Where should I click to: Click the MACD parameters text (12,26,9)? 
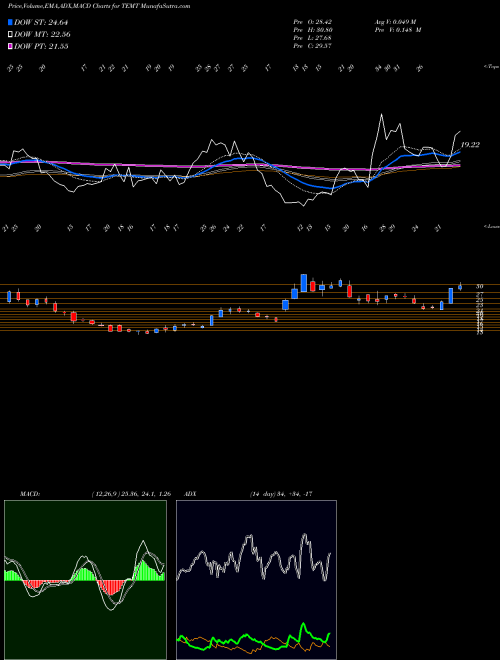[131, 494]
